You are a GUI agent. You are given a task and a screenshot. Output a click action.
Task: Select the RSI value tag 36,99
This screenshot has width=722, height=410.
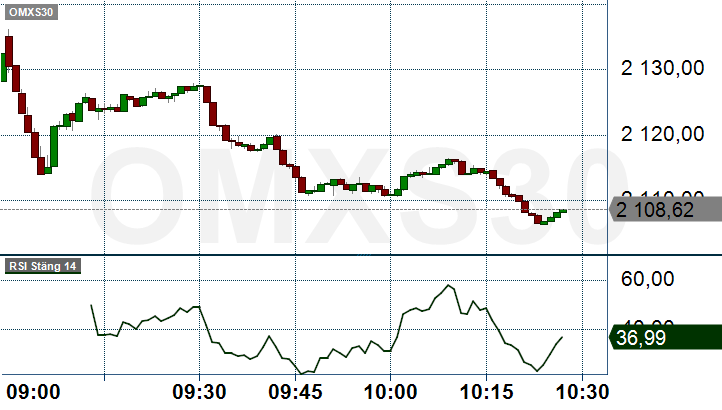[x=665, y=338]
